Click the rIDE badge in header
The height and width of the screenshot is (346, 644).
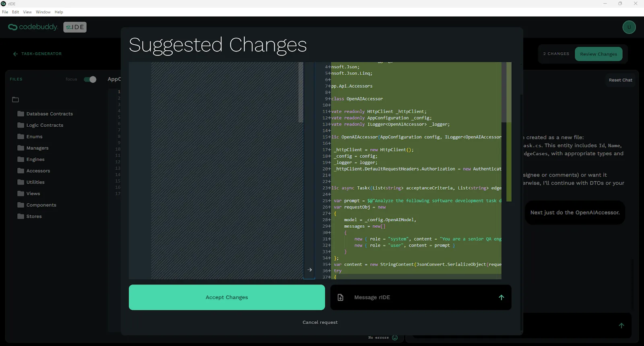click(x=75, y=27)
